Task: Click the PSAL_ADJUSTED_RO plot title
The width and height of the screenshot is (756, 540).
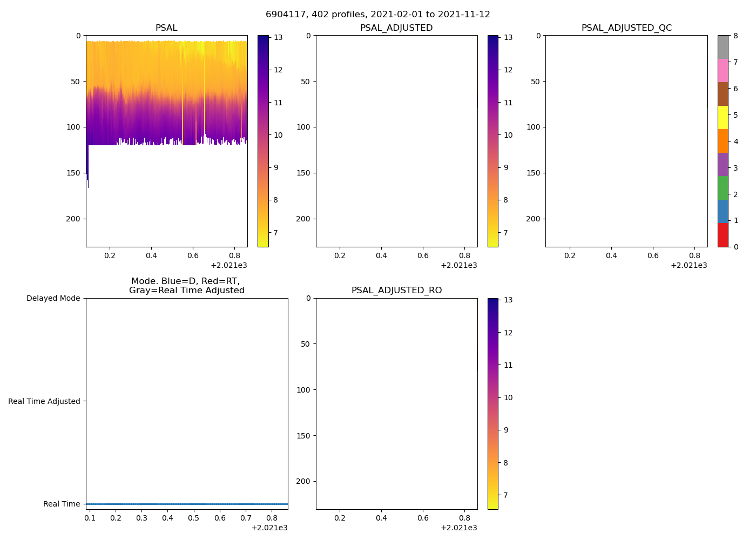Action: tap(396, 291)
